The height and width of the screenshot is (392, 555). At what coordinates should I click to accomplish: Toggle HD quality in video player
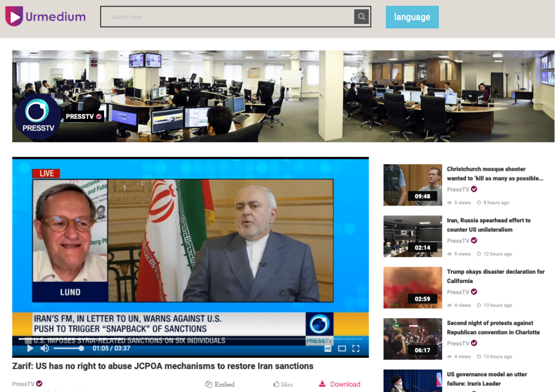click(x=328, y=349)
